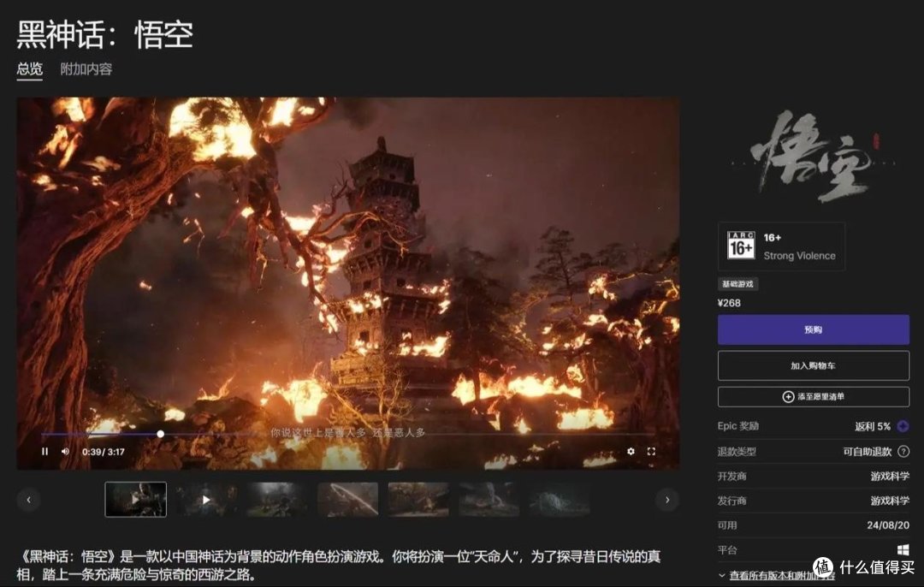Select the fourth screenshot thumbnail
This screenshot has width=924, height=587.
347,499
